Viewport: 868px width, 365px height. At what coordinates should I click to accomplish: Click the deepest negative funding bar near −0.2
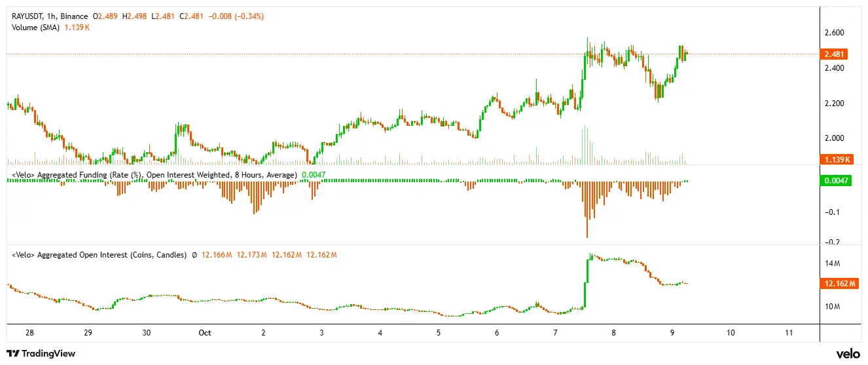587,210
